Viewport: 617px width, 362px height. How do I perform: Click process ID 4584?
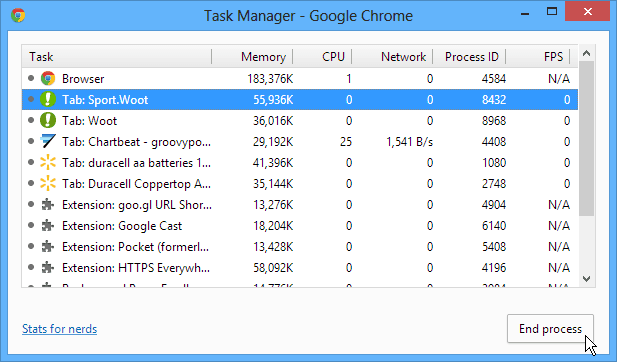494,79
